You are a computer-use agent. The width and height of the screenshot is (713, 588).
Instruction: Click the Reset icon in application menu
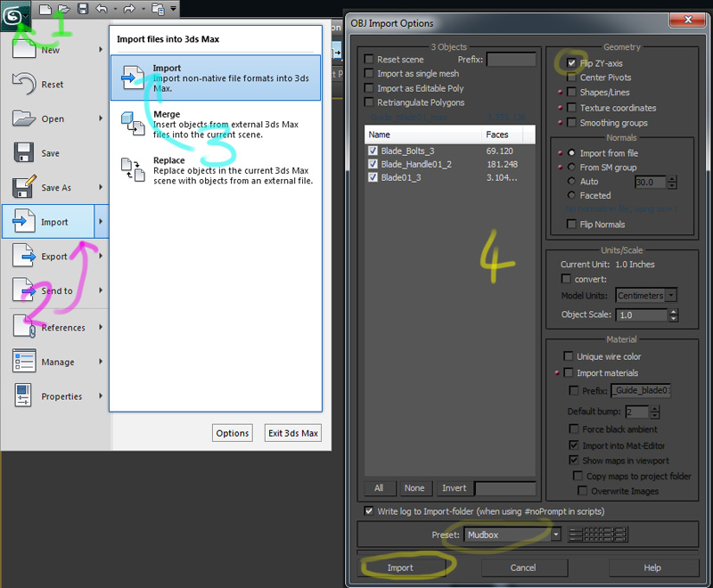[24, 84]
